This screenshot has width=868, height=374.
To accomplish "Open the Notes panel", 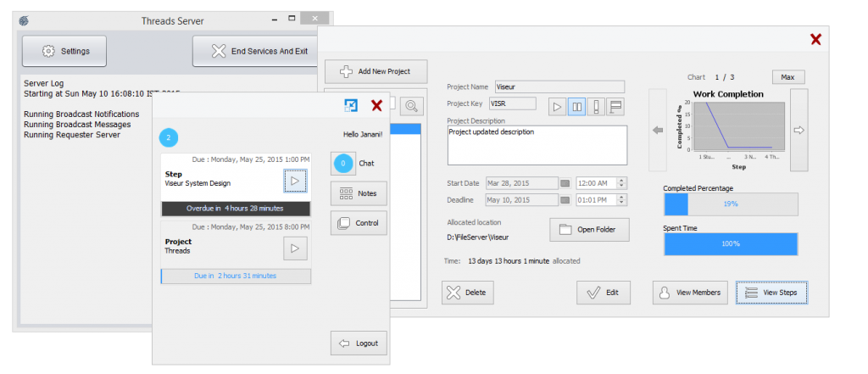I will pyautogui.click(x=359, y=193).
